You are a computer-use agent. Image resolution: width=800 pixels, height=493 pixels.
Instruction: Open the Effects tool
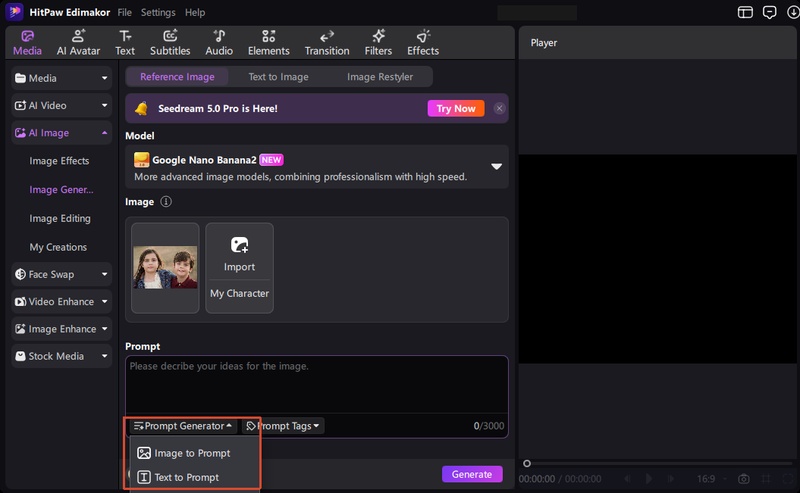pos(422,43)
